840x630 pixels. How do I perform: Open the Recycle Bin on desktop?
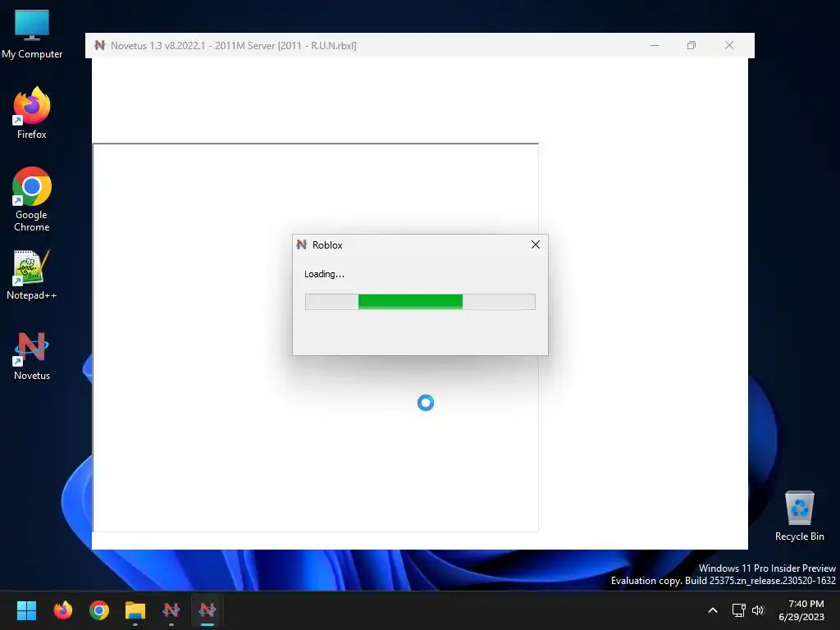click(799, 516)
